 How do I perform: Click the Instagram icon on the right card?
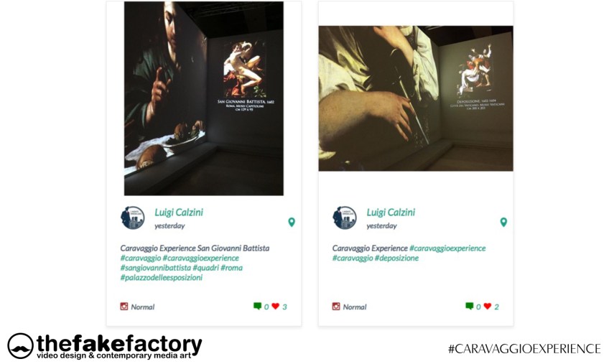(x=336, y=307)
